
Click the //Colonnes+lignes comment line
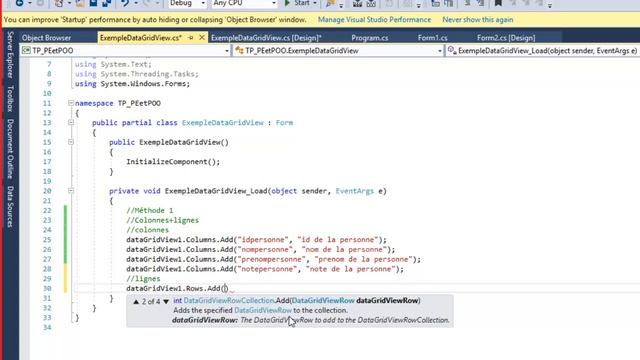(x=162, y=220)
